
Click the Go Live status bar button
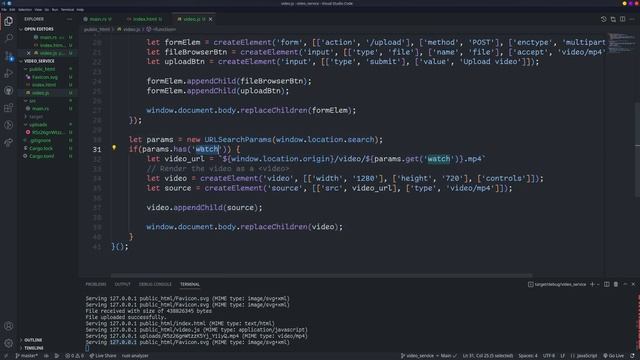[613, 356]
